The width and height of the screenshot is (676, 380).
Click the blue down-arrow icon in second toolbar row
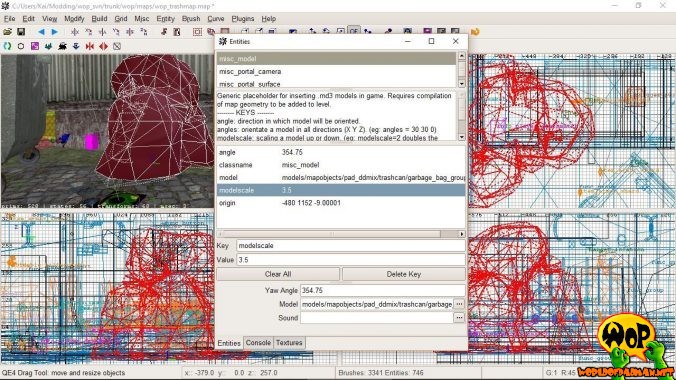tap(76, 46)
